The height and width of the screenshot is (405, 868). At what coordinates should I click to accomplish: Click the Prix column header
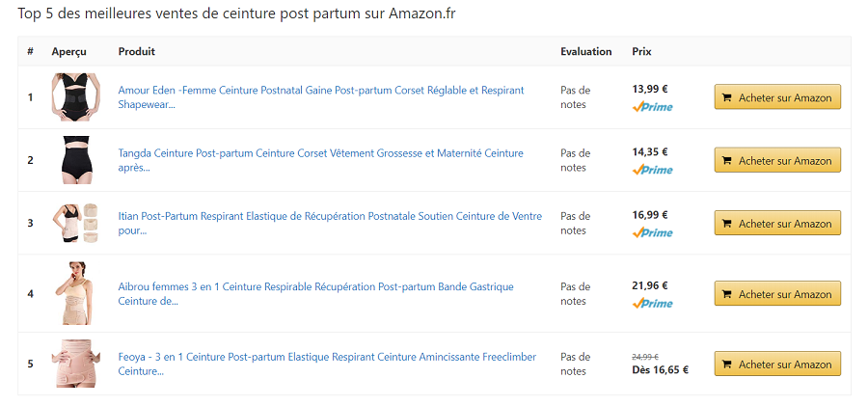point(641,51)
